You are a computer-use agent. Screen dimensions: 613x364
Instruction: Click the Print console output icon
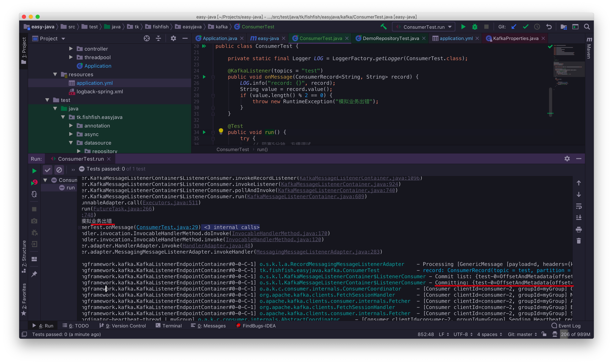pos(578,230)
